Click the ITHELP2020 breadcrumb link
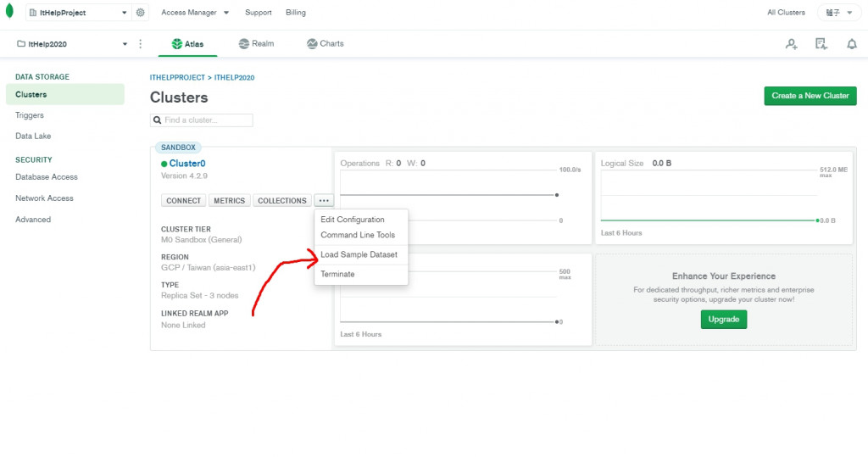This screenshot has height=457, width=868. click(x=234, y=77)
